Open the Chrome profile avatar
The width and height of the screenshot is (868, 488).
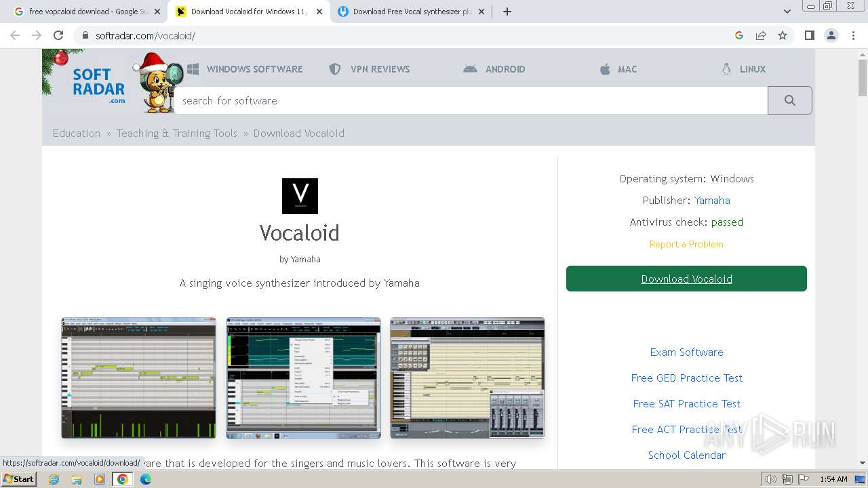(x=831, y=35)
